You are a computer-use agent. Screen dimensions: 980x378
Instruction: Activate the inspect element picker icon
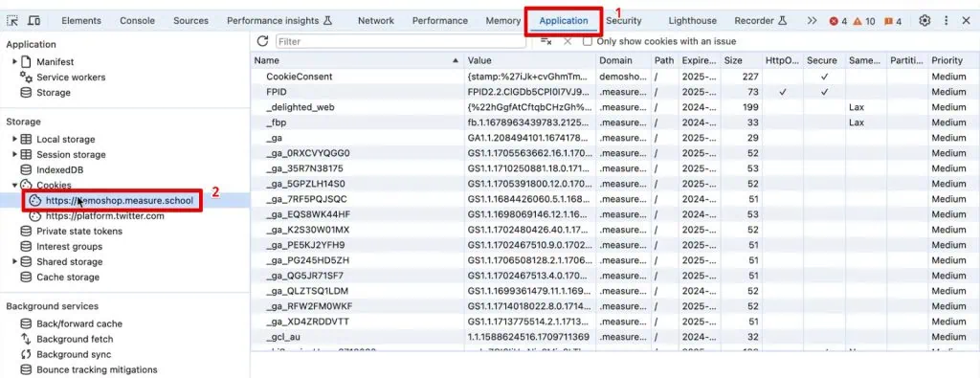click(x=11, y=21)
